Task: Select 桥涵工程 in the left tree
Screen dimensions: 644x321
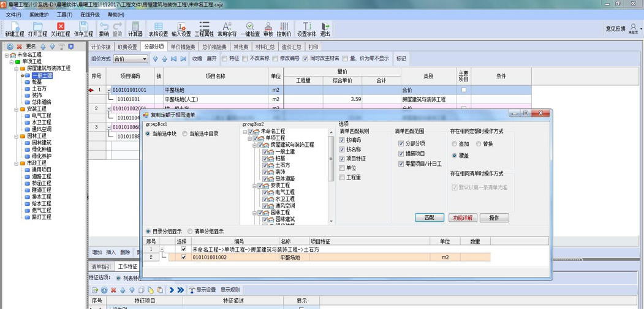Action: (42, 183)
